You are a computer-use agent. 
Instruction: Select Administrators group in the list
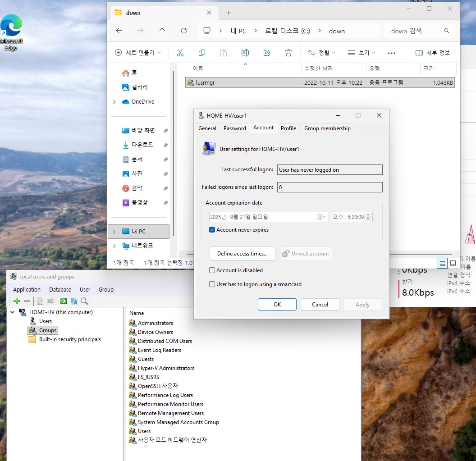[155, 323]
